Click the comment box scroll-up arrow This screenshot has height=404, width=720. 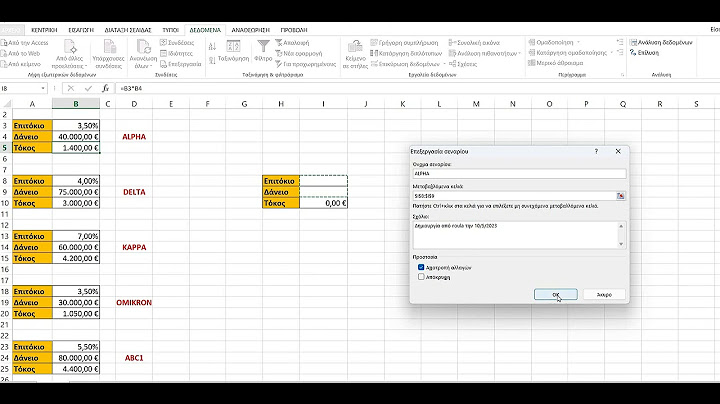coord(621,226)
